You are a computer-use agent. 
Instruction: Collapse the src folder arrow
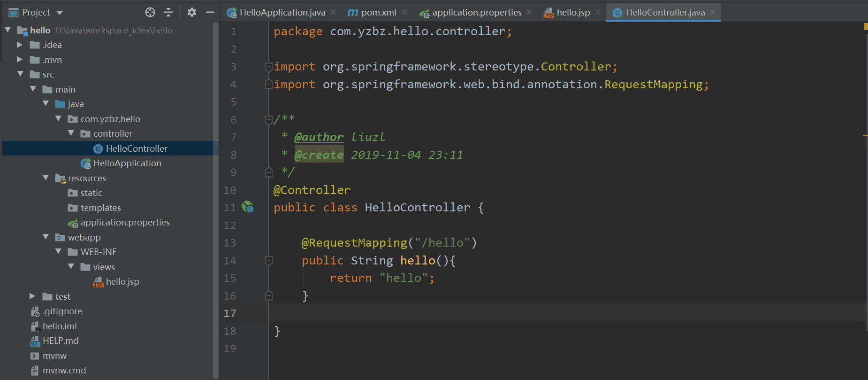click(x=20, y=74)
